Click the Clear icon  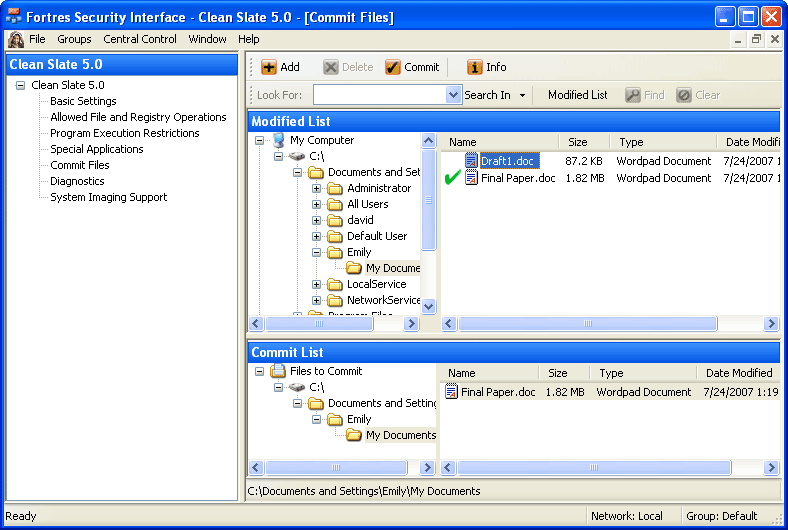[684, 95]
